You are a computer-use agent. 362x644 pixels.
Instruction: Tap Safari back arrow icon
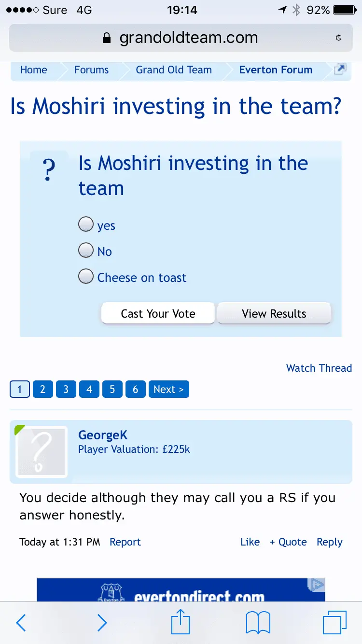pyautogui.click(x=21, y=623)
